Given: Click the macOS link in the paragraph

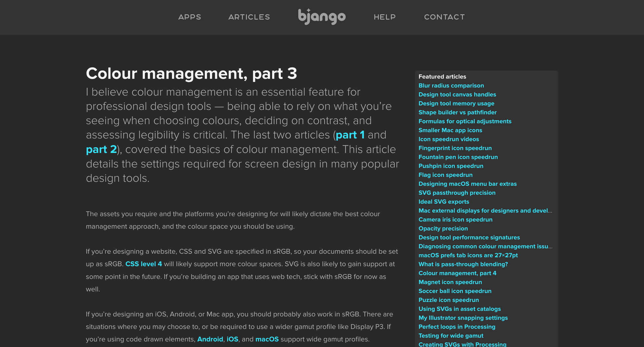Looking at the screenshot, I should [267, 339].
